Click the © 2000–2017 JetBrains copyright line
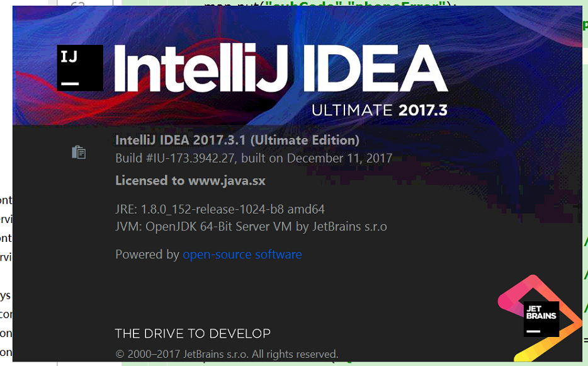 point(227,354)
